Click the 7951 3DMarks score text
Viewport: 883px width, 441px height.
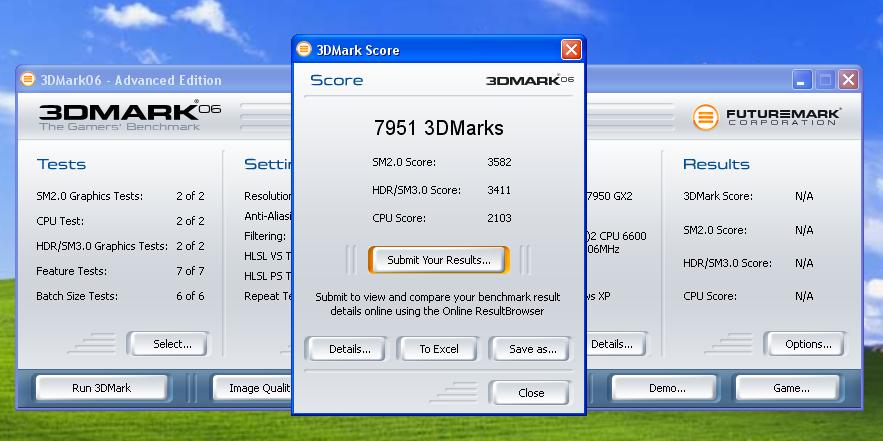point(439,128)
